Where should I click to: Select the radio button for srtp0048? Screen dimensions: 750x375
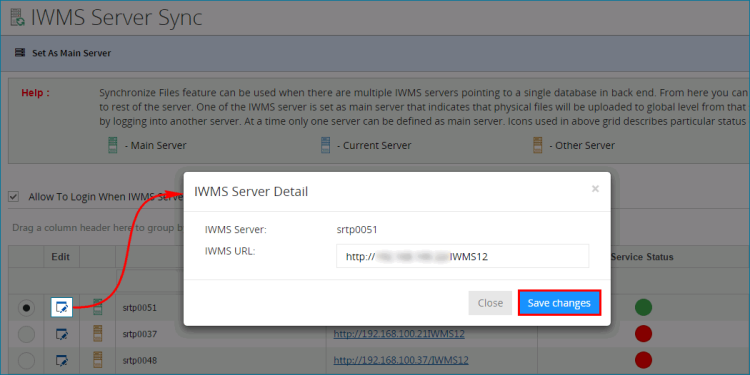(26, 360)
